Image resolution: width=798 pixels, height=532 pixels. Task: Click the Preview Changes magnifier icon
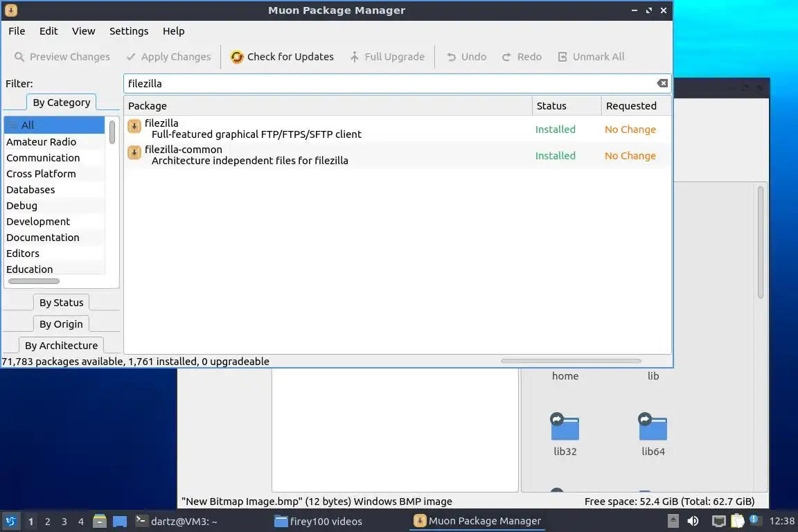(19, 57)
